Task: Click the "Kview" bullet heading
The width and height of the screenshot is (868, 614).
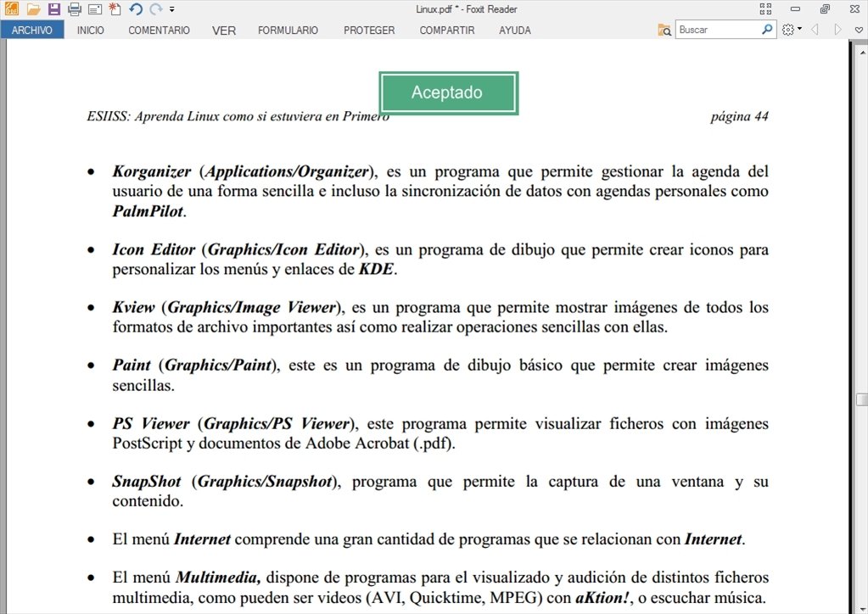Action: [133, 307]
